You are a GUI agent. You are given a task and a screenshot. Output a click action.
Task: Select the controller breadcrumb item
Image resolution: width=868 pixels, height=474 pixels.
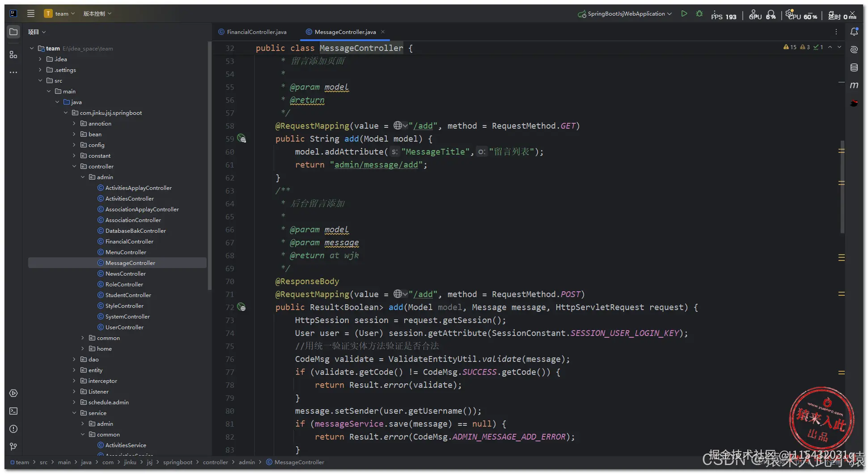(x=216, y=462)
